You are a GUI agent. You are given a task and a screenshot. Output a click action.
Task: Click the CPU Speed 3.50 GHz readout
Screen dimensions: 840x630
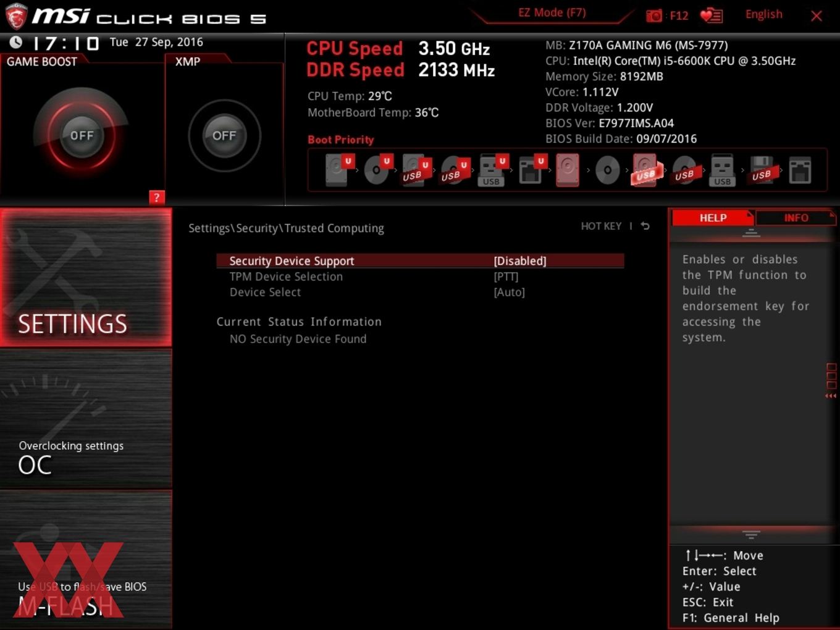(398, 48)
